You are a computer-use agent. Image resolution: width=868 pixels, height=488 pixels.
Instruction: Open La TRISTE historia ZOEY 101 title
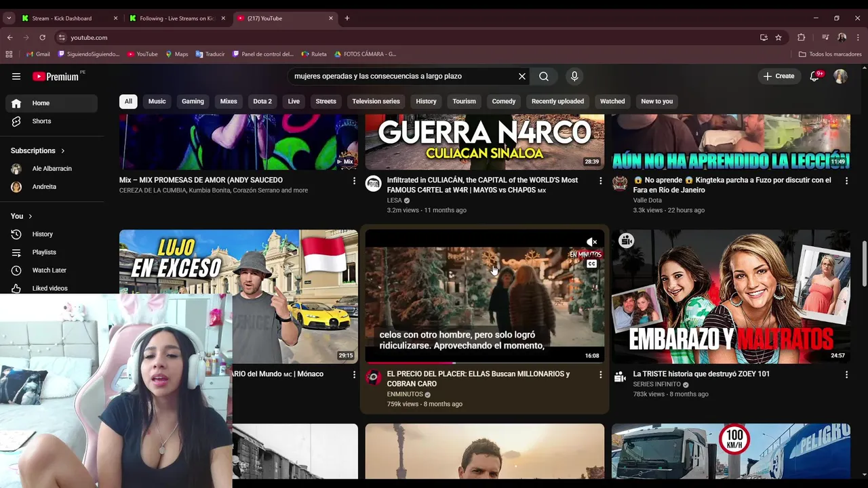(701, 374)
